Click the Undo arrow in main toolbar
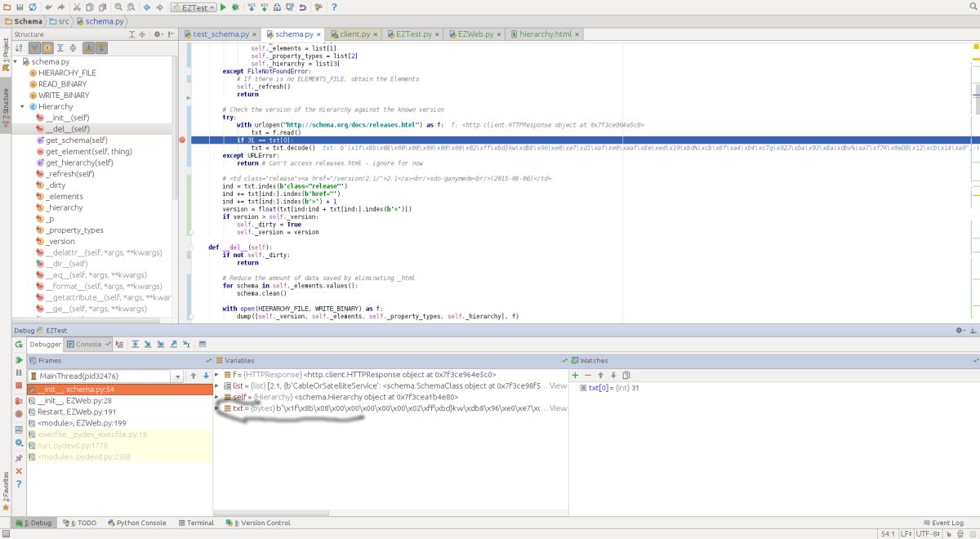 coord(48,7)
